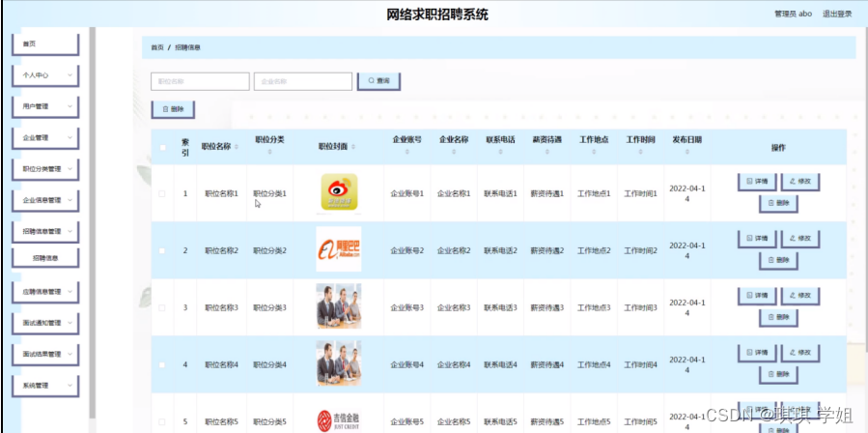
Task: Expand the 用户管理 sidebar menu
Action: (45, 106)
